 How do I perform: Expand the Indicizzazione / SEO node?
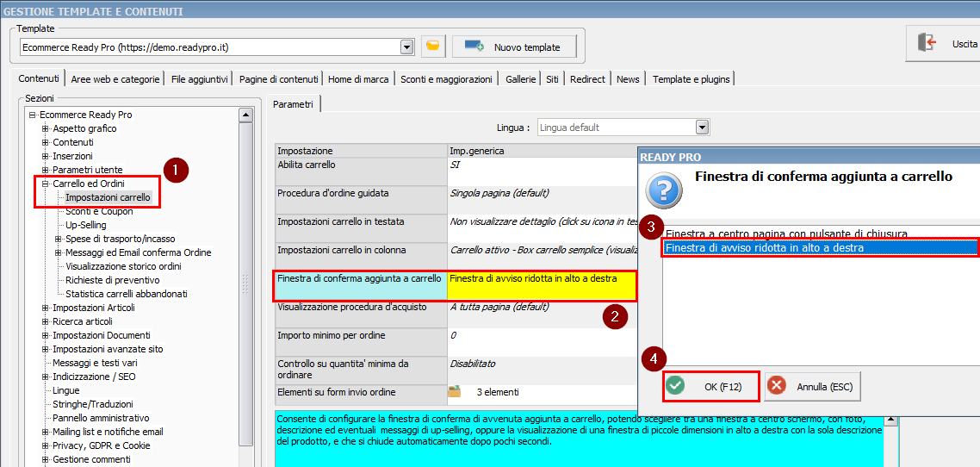pyautogui.click(x=45, y=377)
